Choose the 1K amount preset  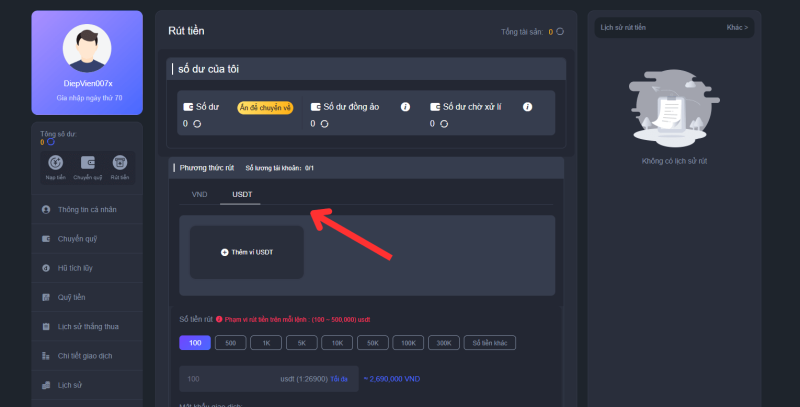click(266, 343)
